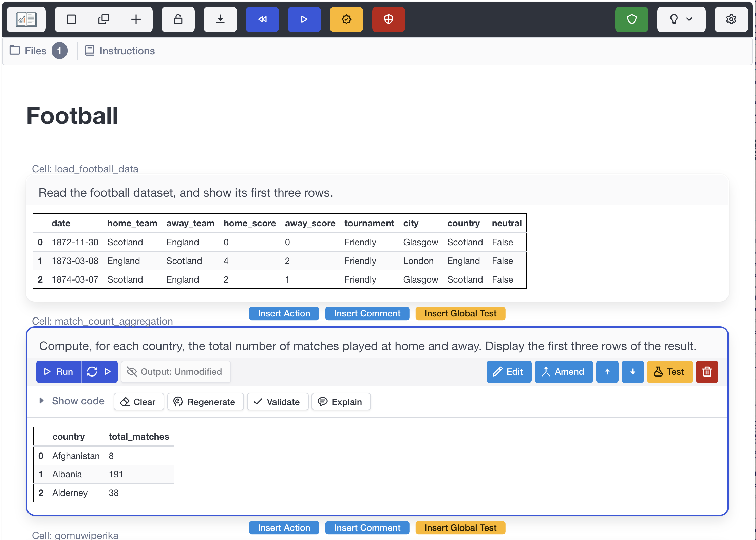Click the Explain button
This screenshot has height=540, width=756.
(x=341, y=402)
